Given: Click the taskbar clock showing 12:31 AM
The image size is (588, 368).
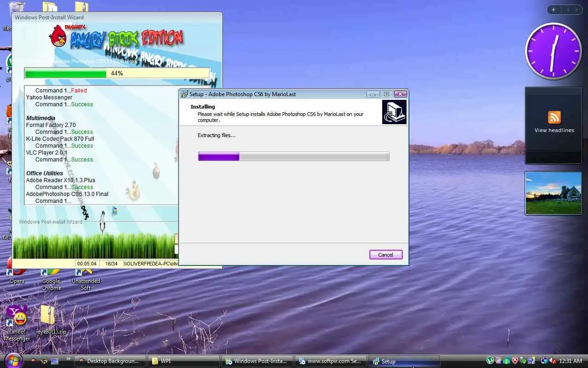Looking at the screenshot, I should tap(571, 361).
